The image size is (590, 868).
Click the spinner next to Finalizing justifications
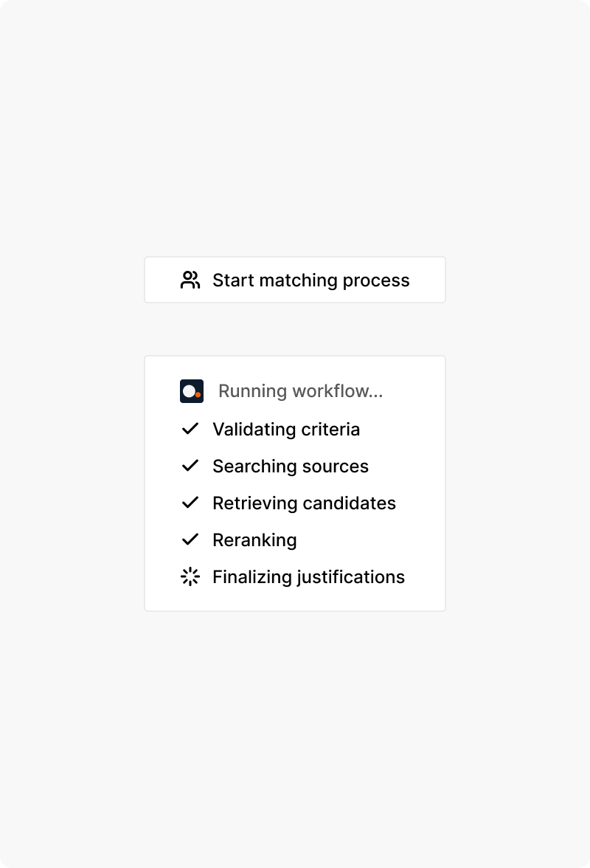[x=191, y=576]
